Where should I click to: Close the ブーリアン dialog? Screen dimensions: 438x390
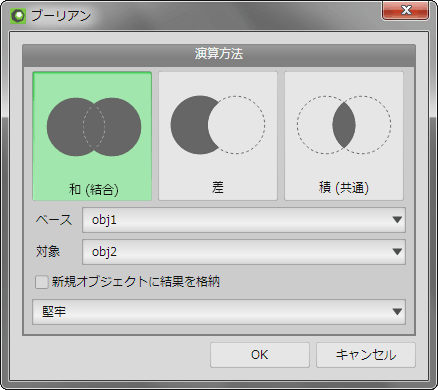coord(405,11)
